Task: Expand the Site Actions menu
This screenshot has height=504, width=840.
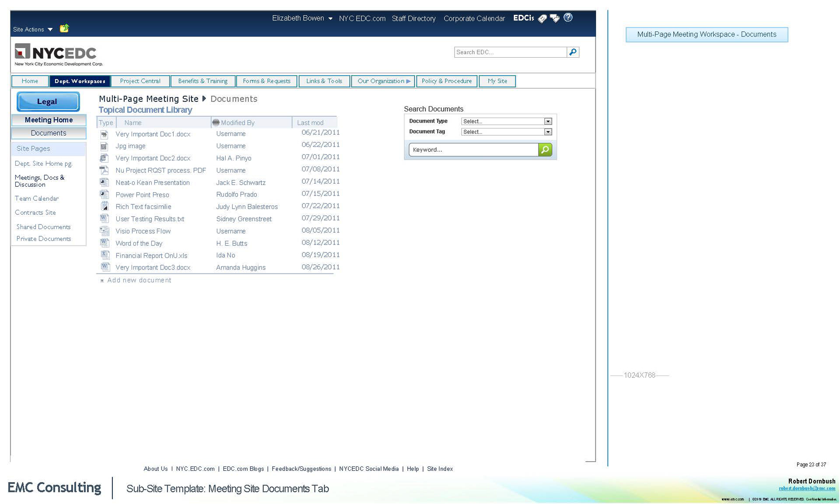Action: (x=33, y=29)
